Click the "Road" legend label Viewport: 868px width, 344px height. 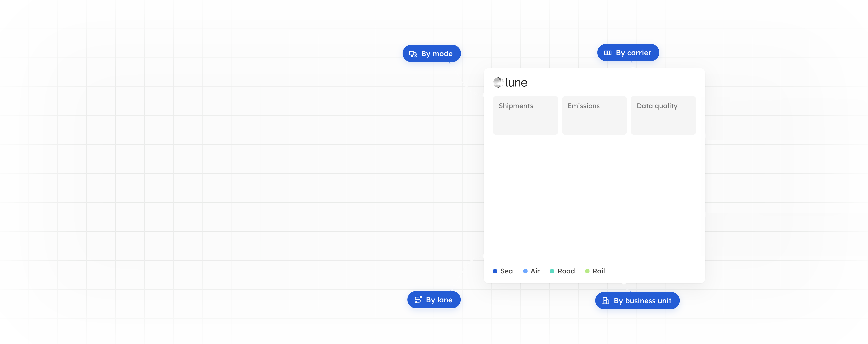566,271
